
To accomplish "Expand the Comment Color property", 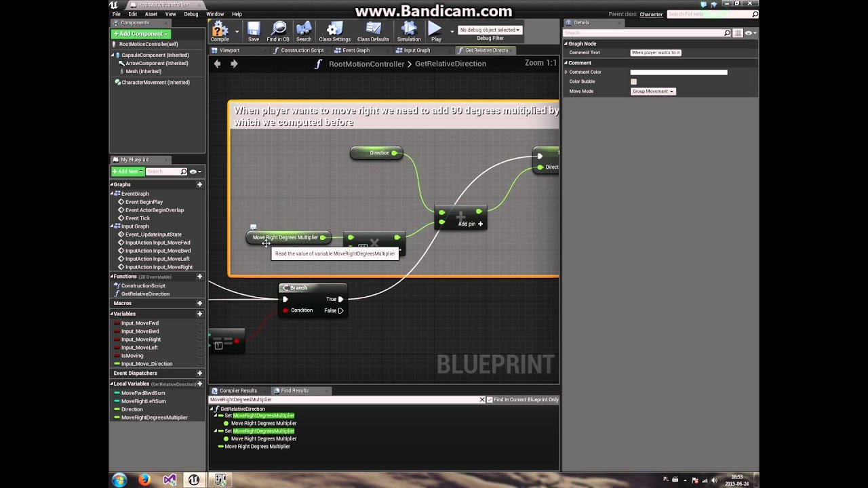I will tap(566, 72).
